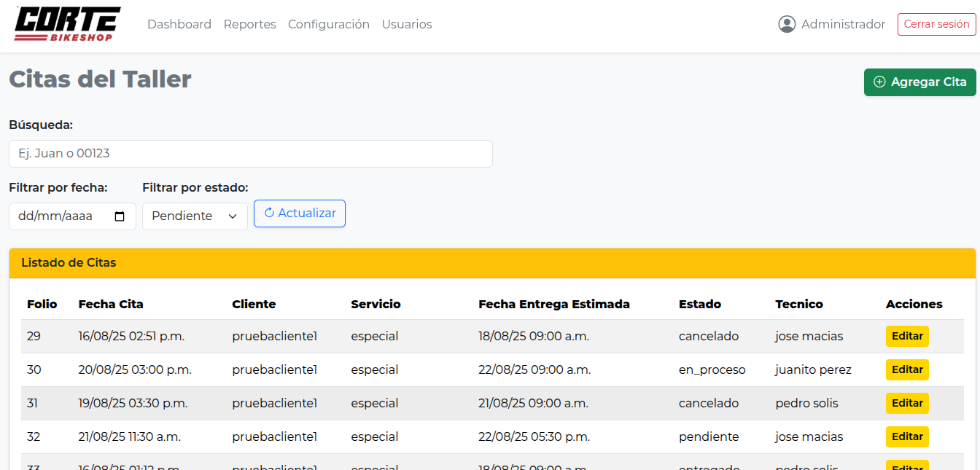Click the plus icon on Agregar Cita
980x470 pixels.
tap(879, 82)
